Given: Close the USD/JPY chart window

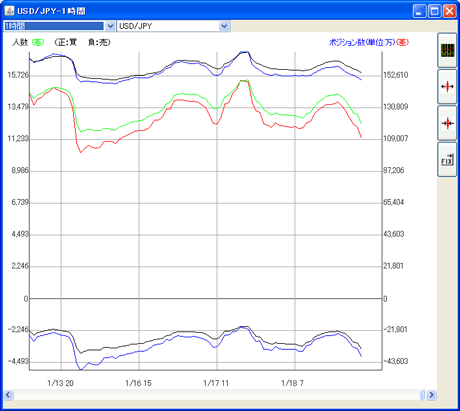Looking at the screenshot, I should (x=450, y=11).
